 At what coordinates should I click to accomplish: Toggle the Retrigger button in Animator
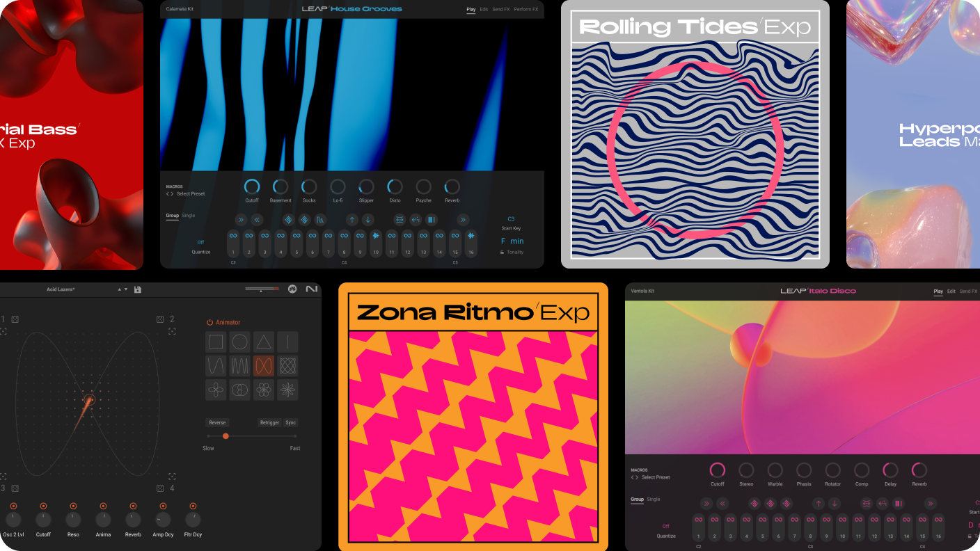coord(269,422)
